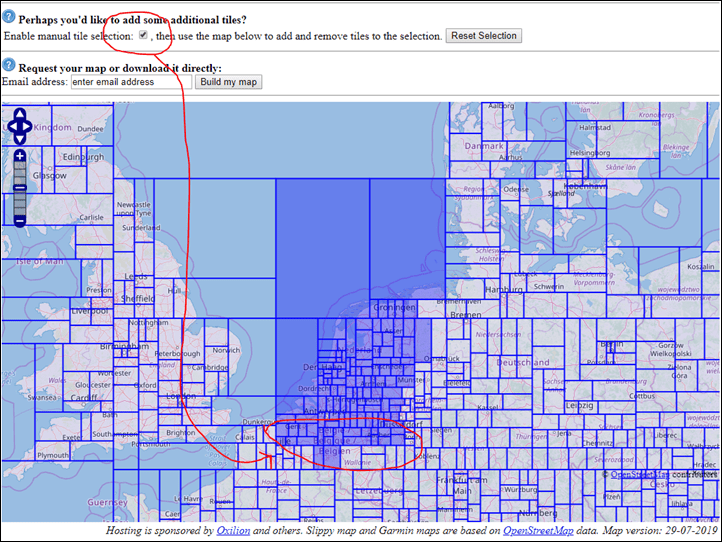Click the Aalborg label on the map

(501, 106)
